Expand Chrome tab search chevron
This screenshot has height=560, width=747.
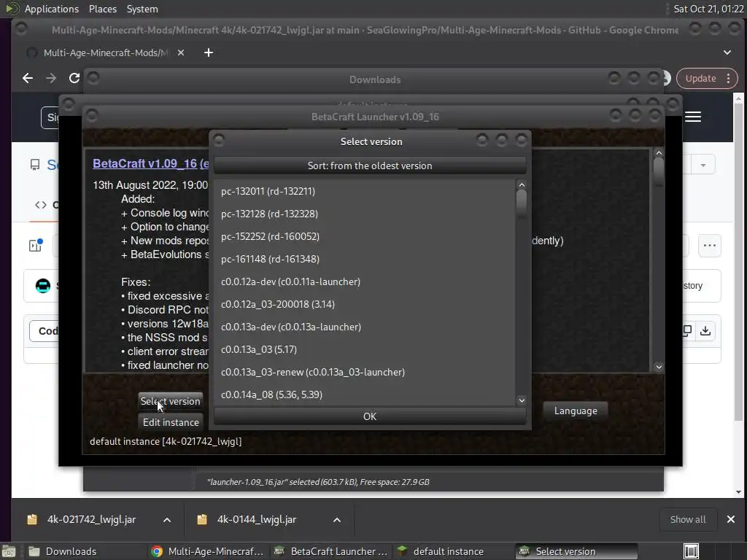[x=727, y=52]
